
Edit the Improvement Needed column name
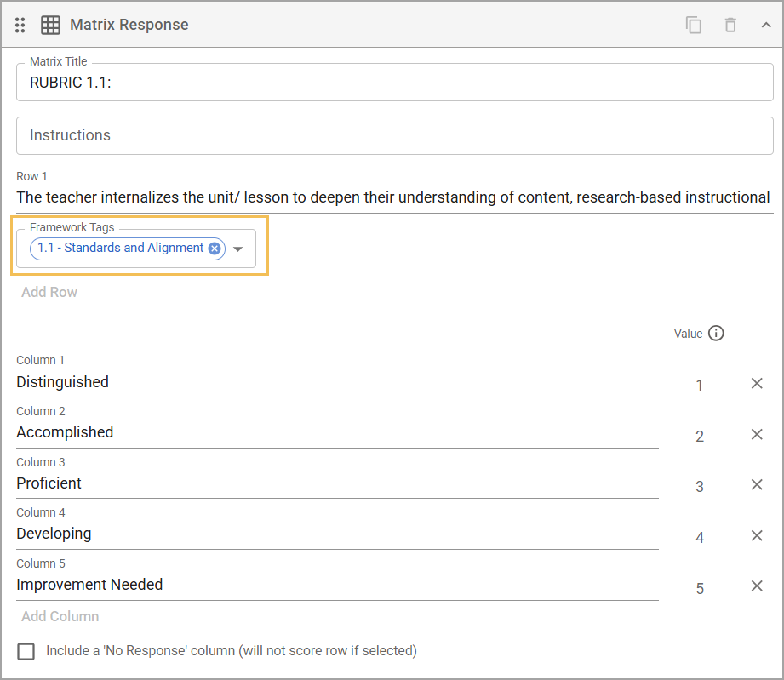coord(337,585)
